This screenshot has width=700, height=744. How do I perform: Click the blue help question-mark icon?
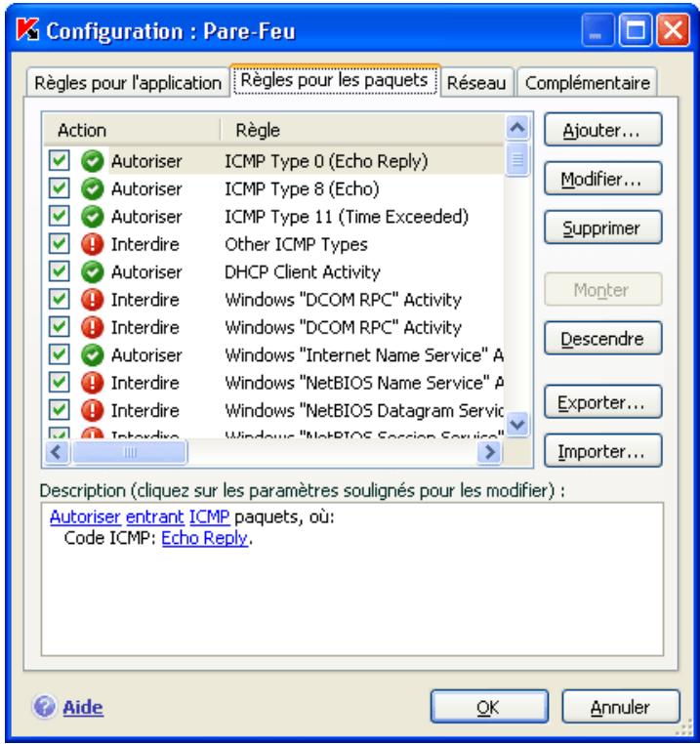pyautogui.click(x=44, y=707)
